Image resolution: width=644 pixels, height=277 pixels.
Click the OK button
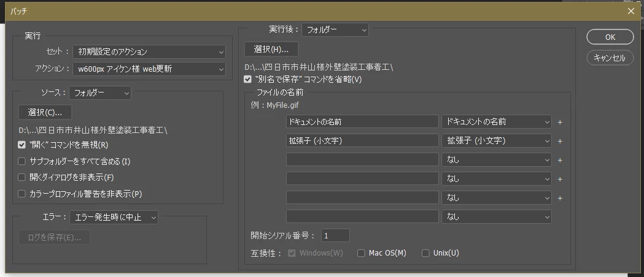click(x=610, y=37)
